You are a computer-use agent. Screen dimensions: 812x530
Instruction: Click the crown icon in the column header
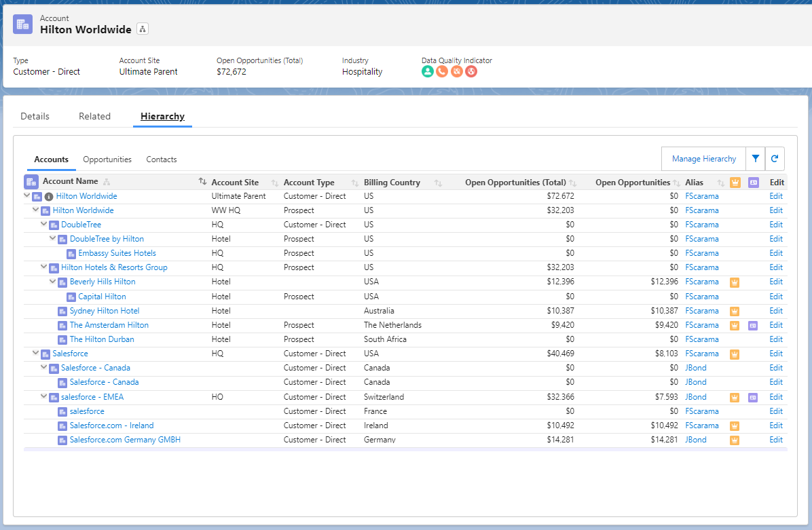pos(734,182)
